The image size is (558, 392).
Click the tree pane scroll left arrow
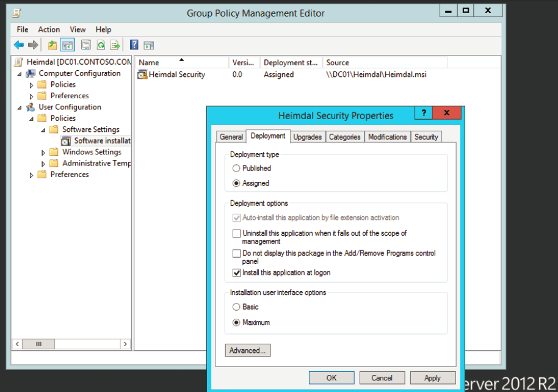tap(17, 344)
